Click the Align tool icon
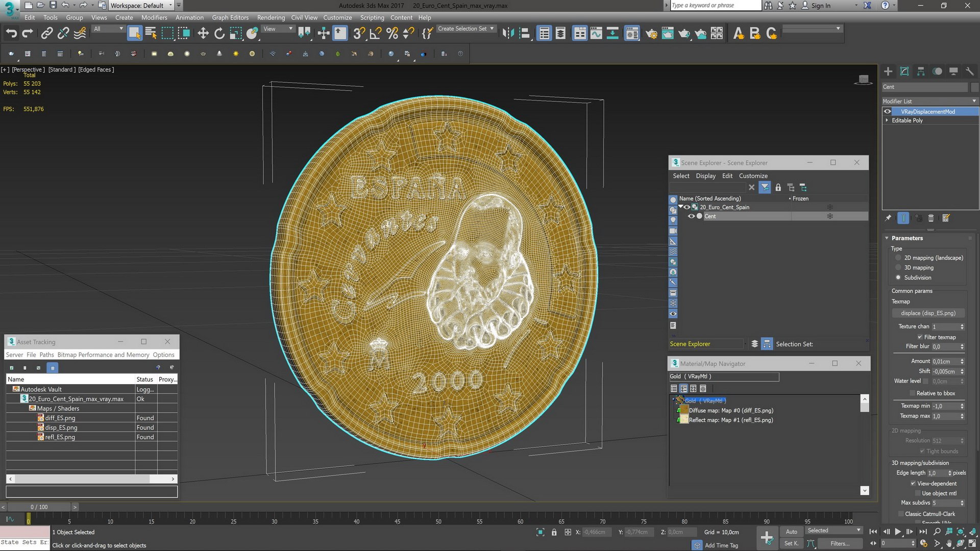 coord(524,34)
